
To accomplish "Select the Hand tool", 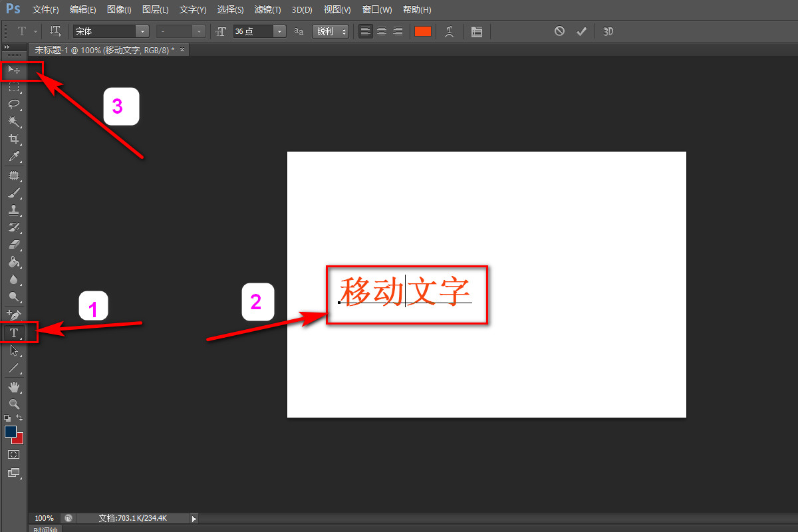I will click(15, 386).
